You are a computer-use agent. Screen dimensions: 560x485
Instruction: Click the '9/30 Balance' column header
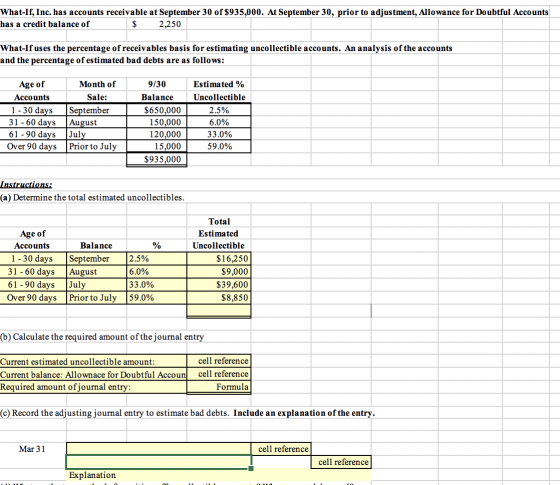click(x=157, y=91)
